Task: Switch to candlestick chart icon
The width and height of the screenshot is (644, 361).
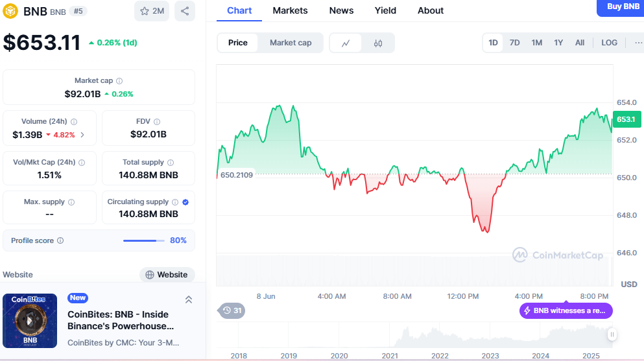Action: click(x=378, y=43)
